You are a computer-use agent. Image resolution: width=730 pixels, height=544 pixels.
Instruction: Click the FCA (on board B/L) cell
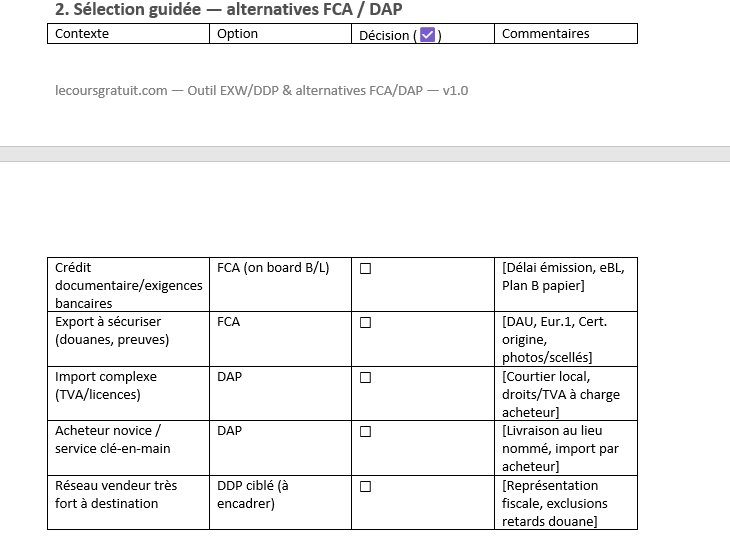pos(273,268)
